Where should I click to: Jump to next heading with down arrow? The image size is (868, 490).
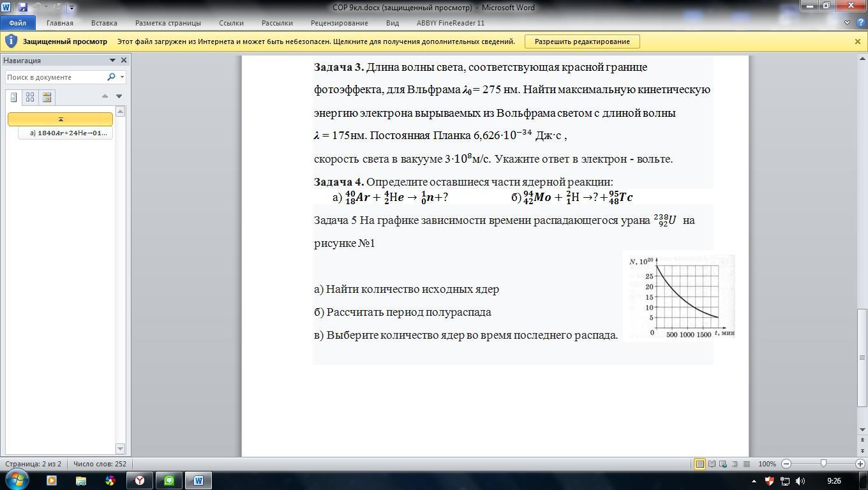pos(119,96)
